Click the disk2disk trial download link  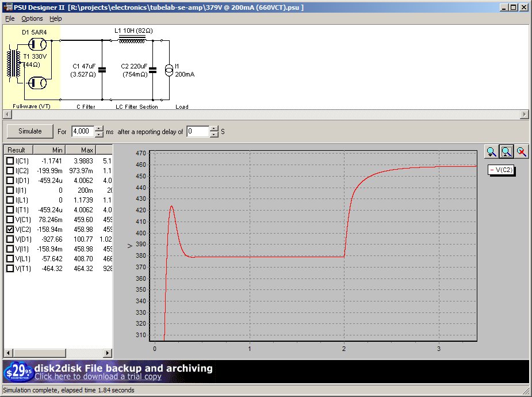(98, 377)
